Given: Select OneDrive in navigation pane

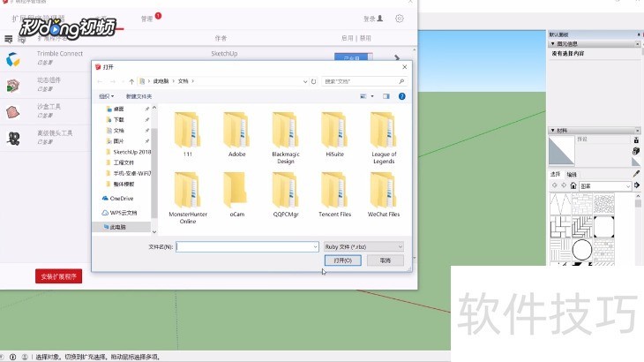Looking at the screenshot, I should point(121,199).
